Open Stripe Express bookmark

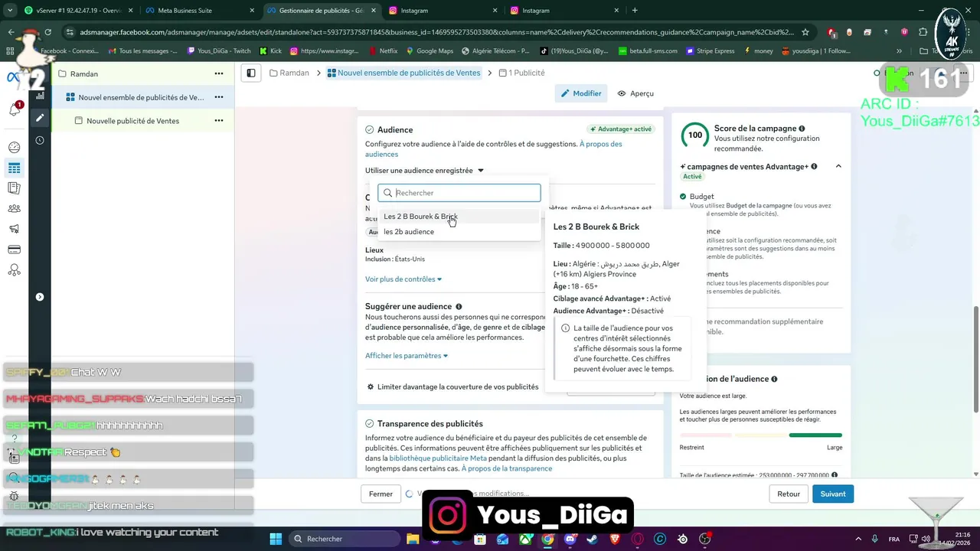coord(710,51)
